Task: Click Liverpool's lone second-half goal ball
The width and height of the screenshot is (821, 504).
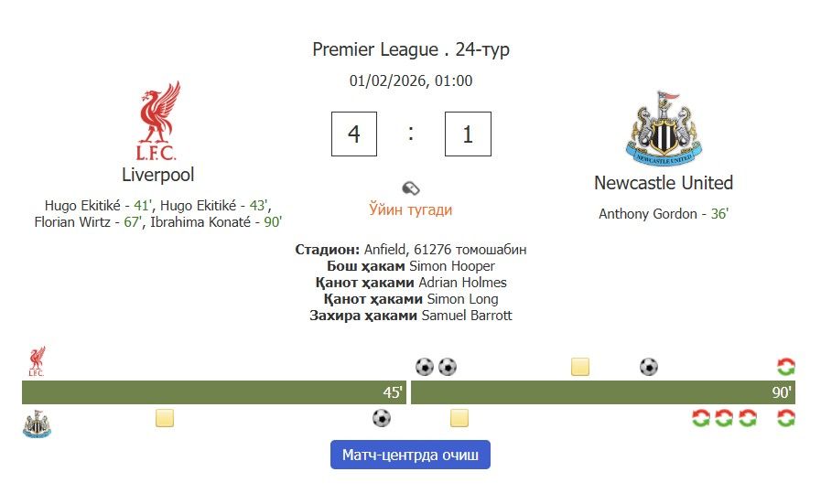Action: (649, 367)
